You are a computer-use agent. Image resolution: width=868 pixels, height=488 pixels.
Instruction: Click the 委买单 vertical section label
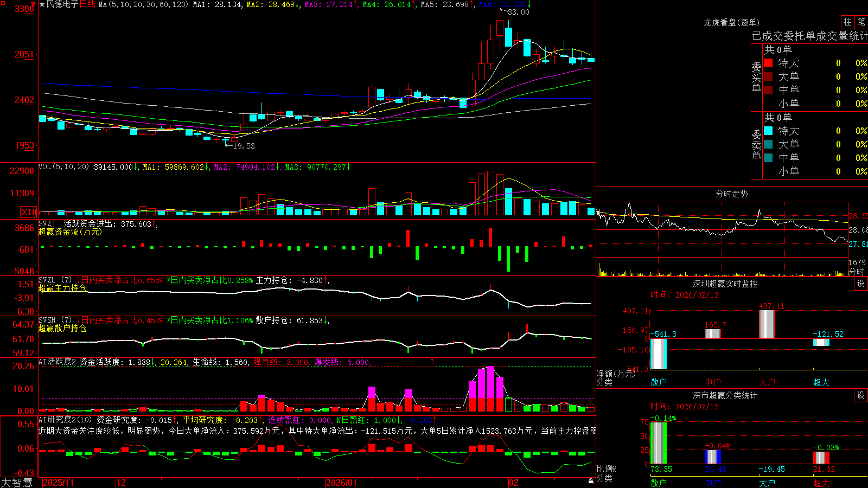(756, 76)
